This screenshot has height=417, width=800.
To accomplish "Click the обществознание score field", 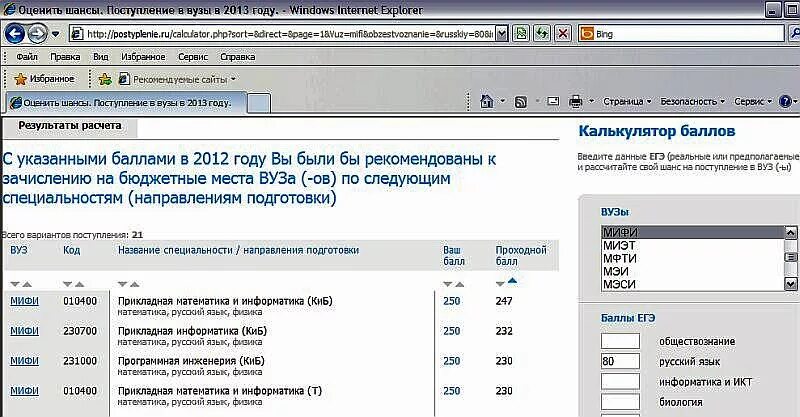I will click(620, 341).
